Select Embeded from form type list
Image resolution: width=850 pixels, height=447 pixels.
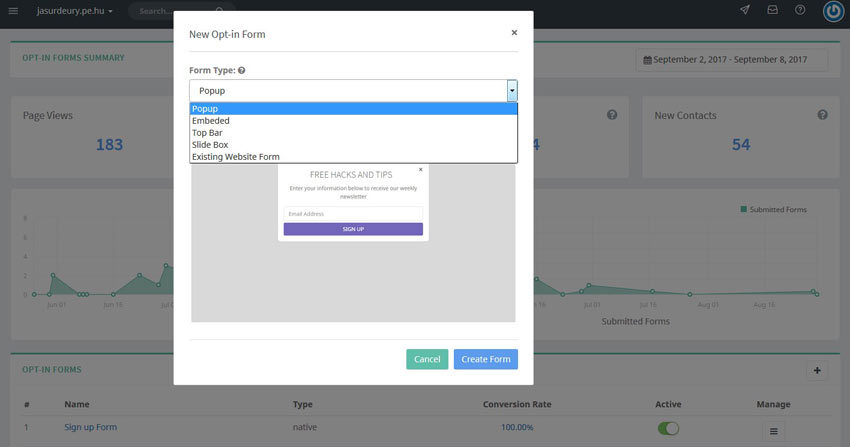(211, 121)
